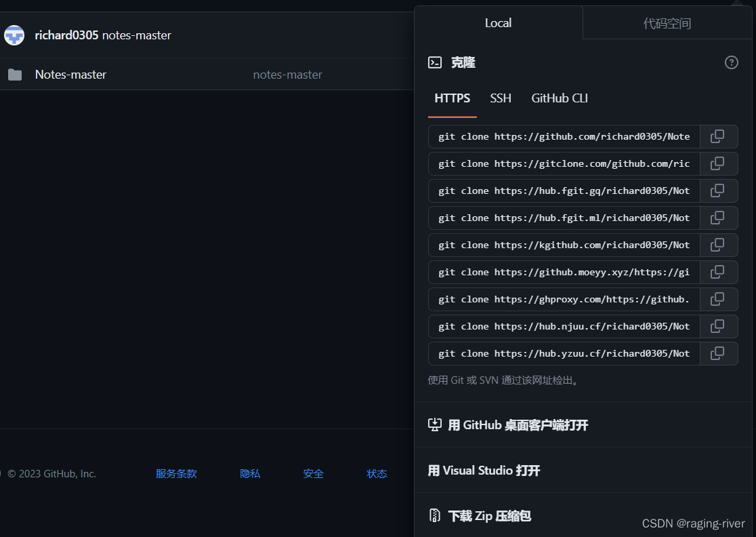Click the kgithub.com clone URL field
The image size is (756, 537).
point(564,245)
